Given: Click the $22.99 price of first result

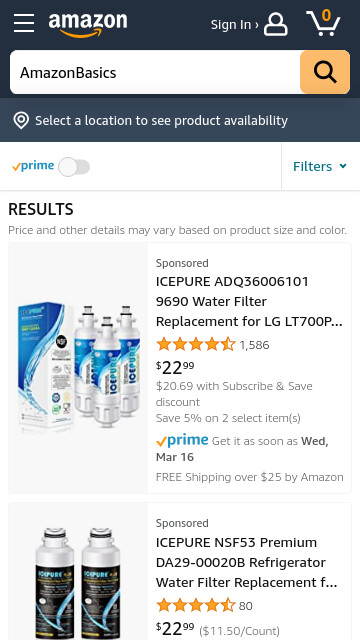Looking at the screenshot, I should 175,368.
